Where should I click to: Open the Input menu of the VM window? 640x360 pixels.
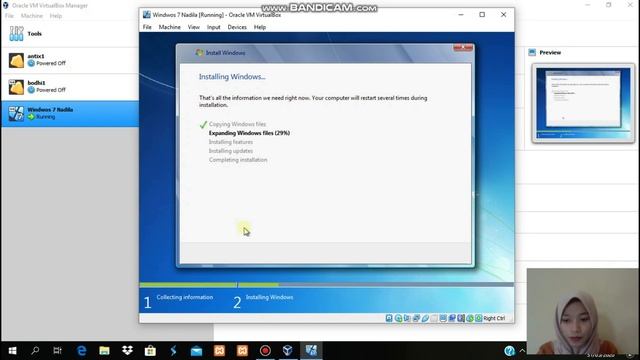(x=213, y=27)
